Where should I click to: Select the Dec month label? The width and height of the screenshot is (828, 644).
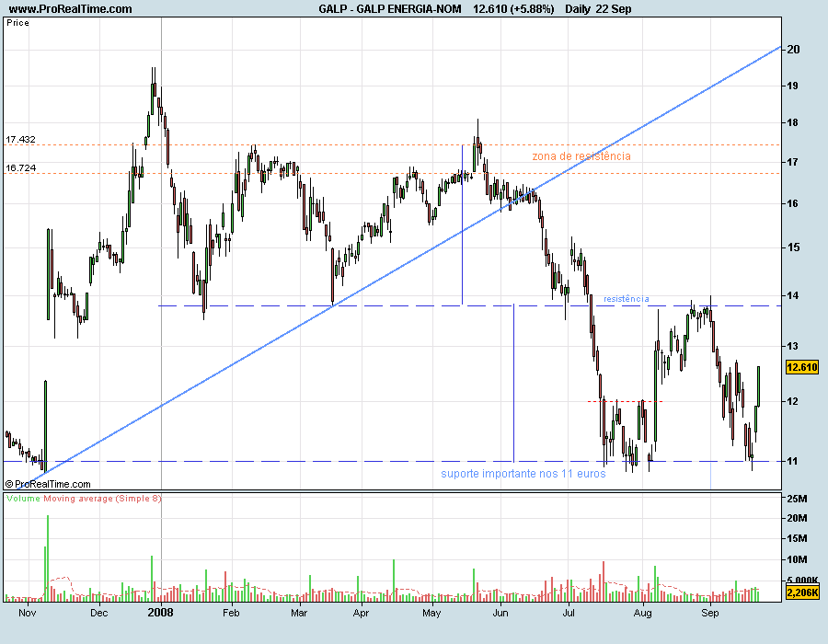click(98, 613)
